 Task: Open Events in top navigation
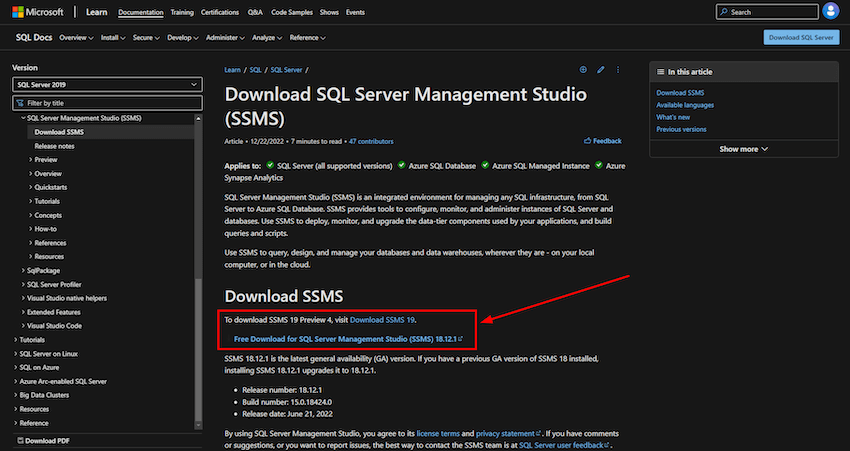[x=355, y=12]
